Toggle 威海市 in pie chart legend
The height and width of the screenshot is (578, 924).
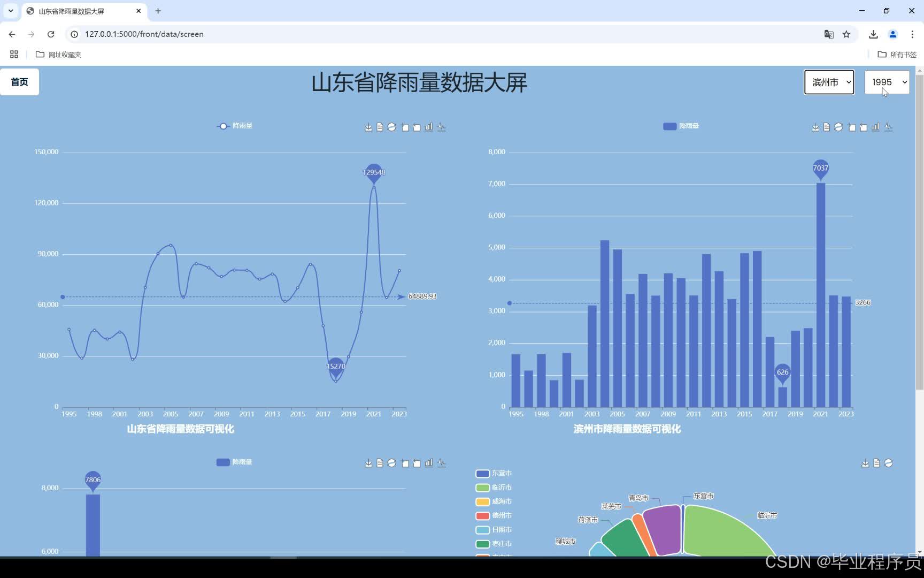[x=494, y=501]
